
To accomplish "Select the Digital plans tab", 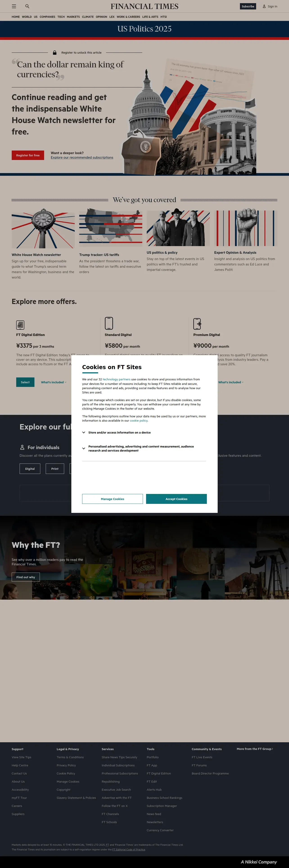I will pyautogui.click(x=30, y=469).
